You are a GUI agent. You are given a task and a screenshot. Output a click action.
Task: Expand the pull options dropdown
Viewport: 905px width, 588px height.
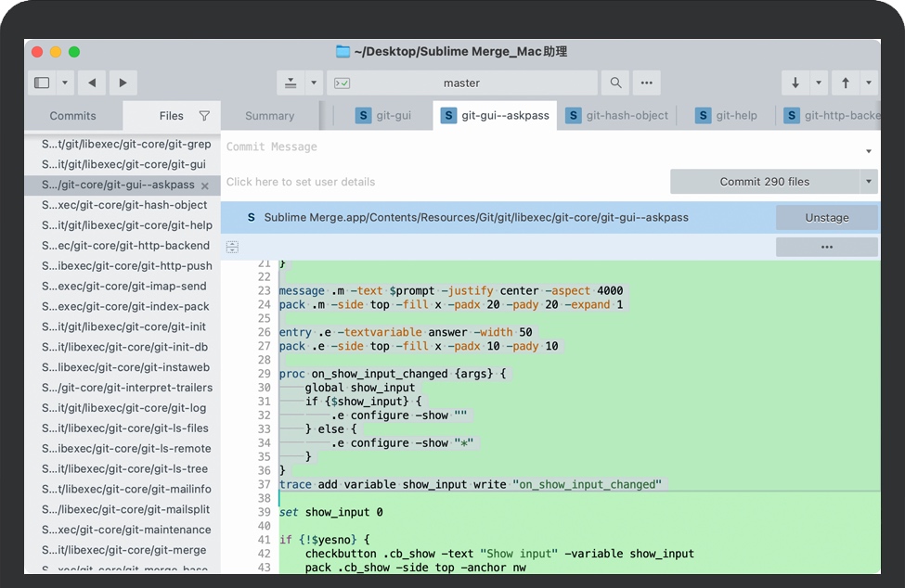tap(819, 83)
